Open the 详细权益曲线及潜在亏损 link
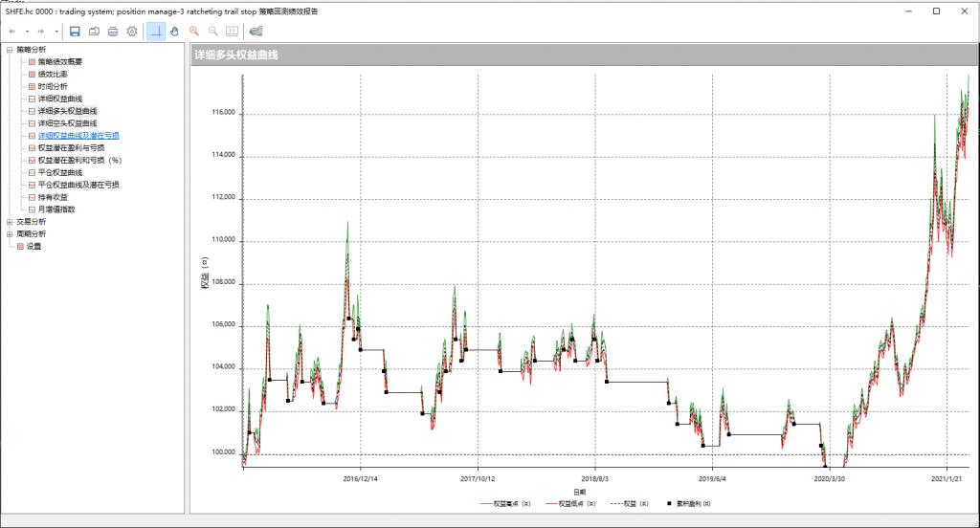Screen dimensions: 980x528 [78, 136]
